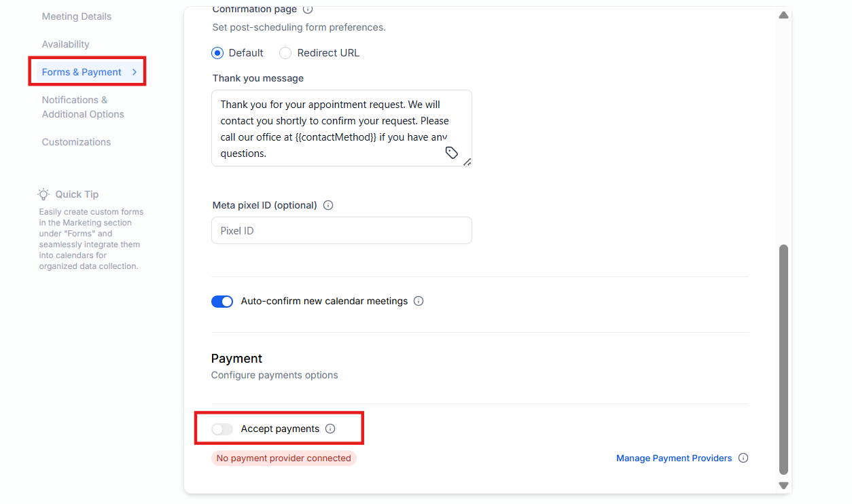This screenshot has width=852, height=504.
Task: Enable the Accept payments toggle
Action: [x=222, y=429]
